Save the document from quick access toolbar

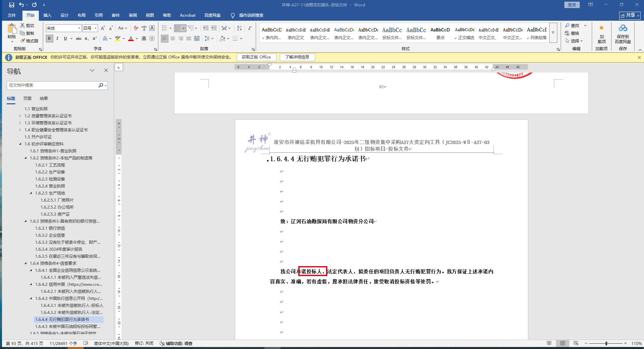pos(12,5)
